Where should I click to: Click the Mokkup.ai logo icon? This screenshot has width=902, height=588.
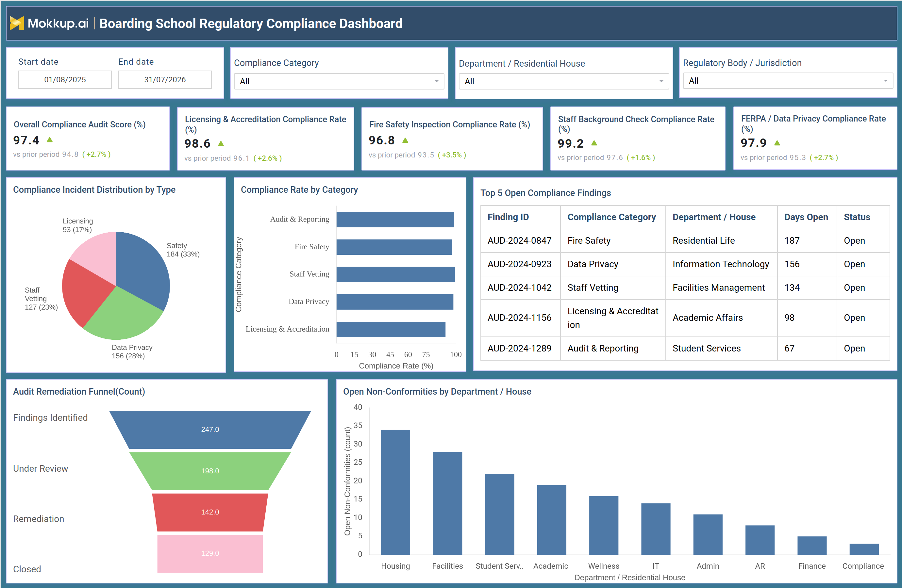click(17, 23)
